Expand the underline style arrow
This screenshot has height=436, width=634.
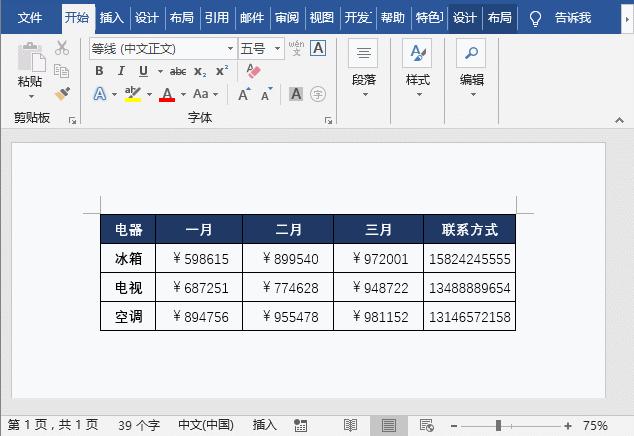[x=160, y=72]
